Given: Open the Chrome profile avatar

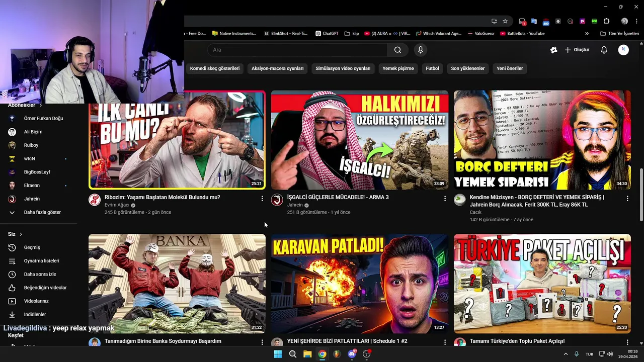Looking at the screenshot, I should point(624,21).
